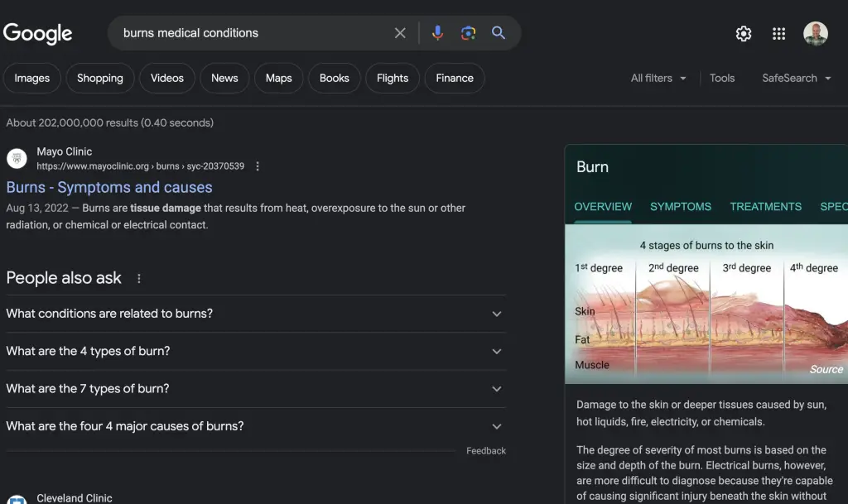The width and height of the screenshot is (848, 504).
Task: Click the 'About 202,000,000 results' text
Action: point(110,123)
